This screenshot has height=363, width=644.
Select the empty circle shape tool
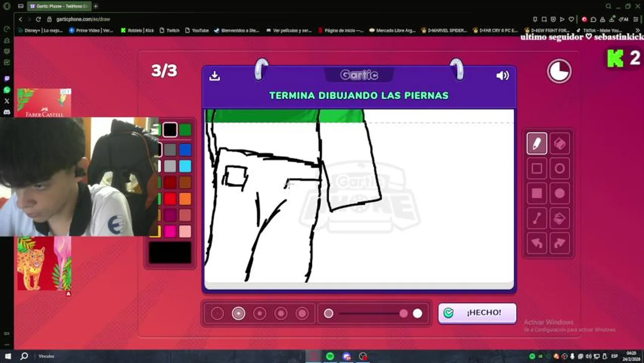pos(560,169)
